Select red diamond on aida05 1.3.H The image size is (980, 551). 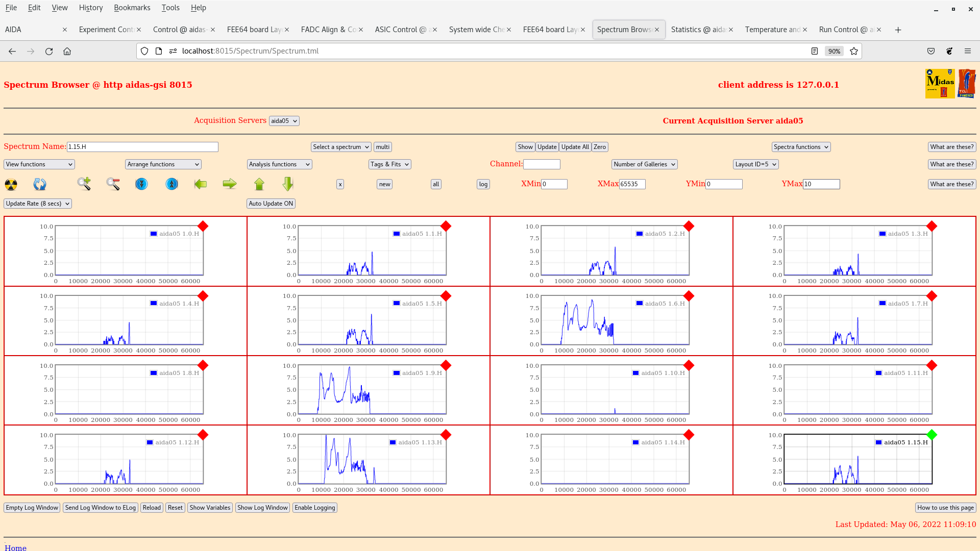coord(932,226)
